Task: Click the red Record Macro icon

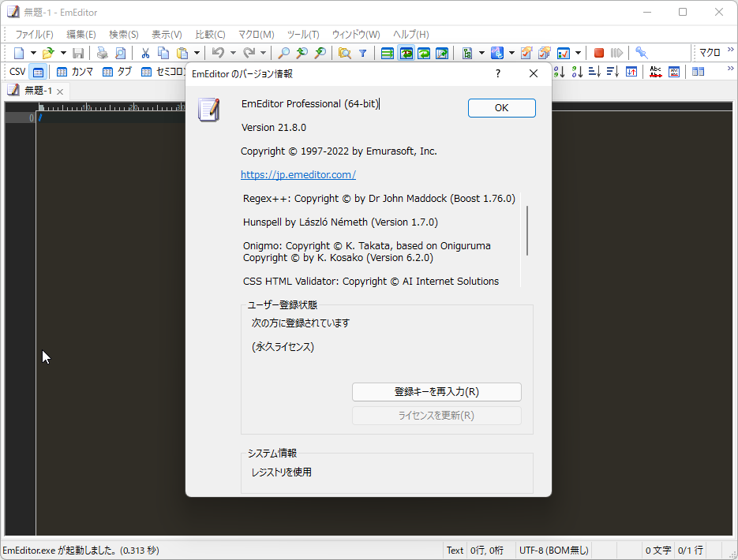Action: pos(598,52)
